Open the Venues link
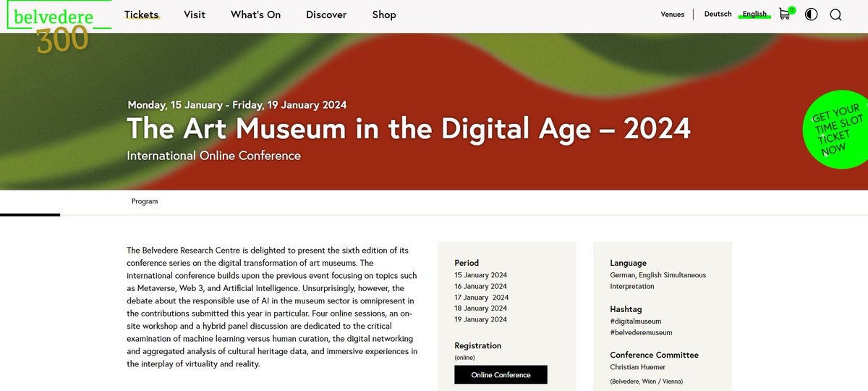Viewport: 868px width, 391px height. 673,14
